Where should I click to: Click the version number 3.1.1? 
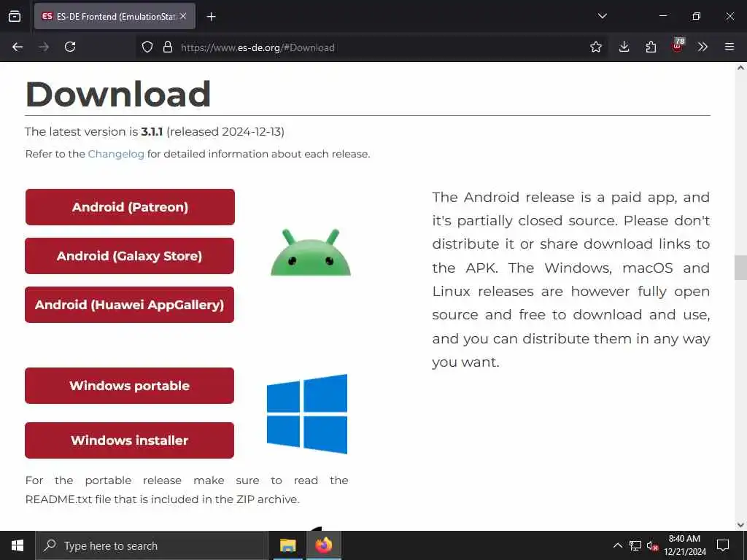pyautogui.click(x=152, y=131)
